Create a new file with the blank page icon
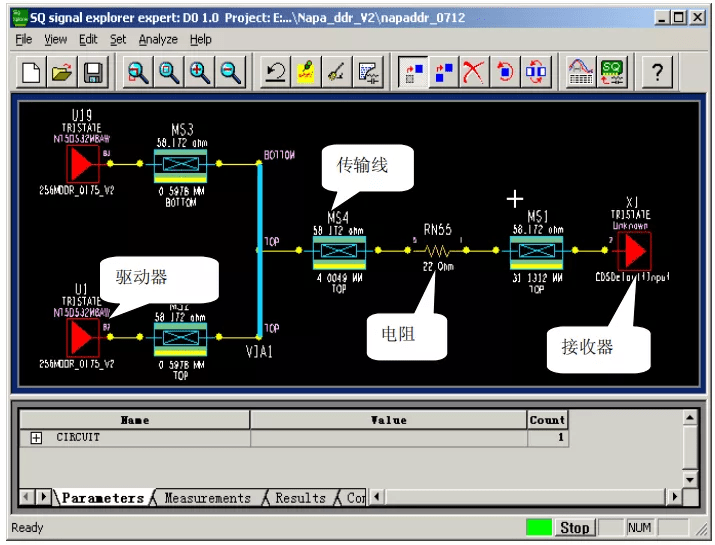Screen dimensions: 715x545 click(31, 72)
